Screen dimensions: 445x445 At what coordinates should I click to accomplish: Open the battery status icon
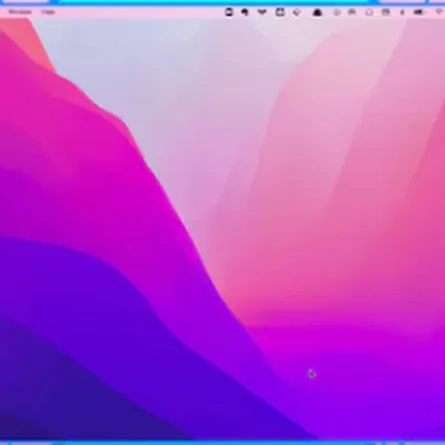click(419, 12)
